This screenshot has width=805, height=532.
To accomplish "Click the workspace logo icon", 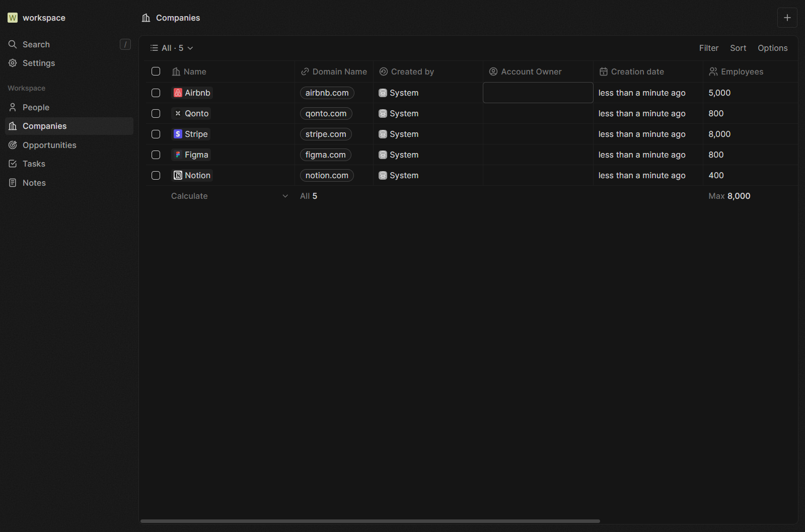I will pos(13,18).
